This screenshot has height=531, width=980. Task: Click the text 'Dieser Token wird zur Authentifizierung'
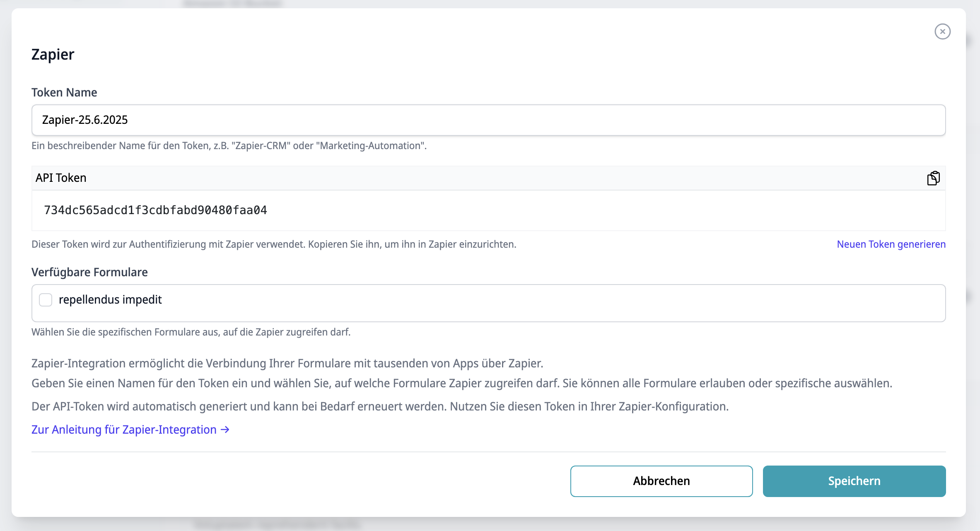(x=274, y=244)
